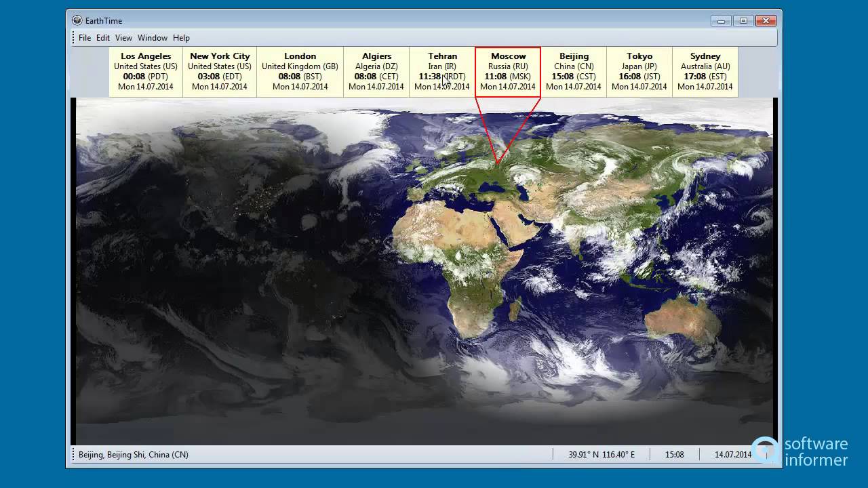Open the File menu
The height and width of the screenshot is (488, 868).
pyautogui.click(x=84, y=38)
